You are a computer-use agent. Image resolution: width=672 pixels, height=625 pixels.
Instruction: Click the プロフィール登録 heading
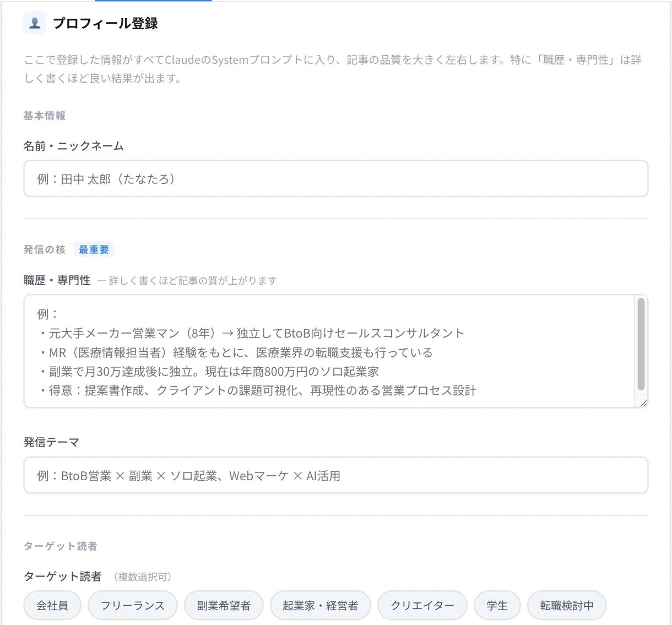[x=105, y=23]
